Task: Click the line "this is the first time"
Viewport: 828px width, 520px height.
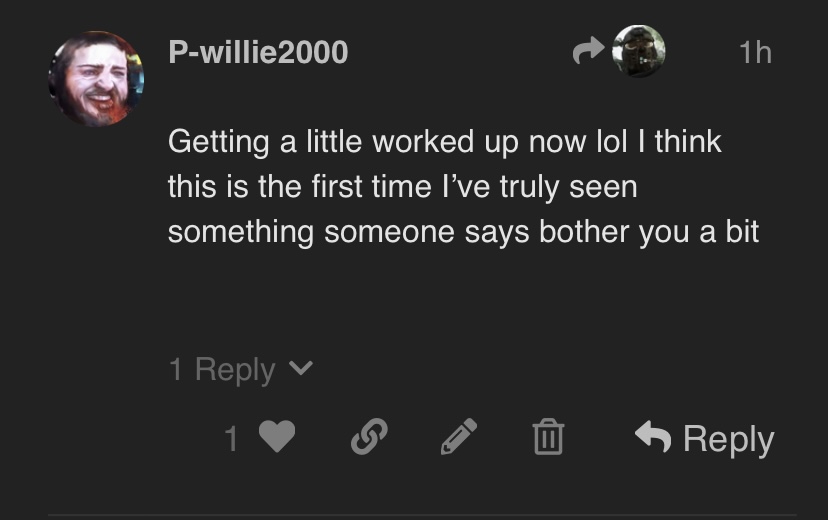Action: point(402,186)
